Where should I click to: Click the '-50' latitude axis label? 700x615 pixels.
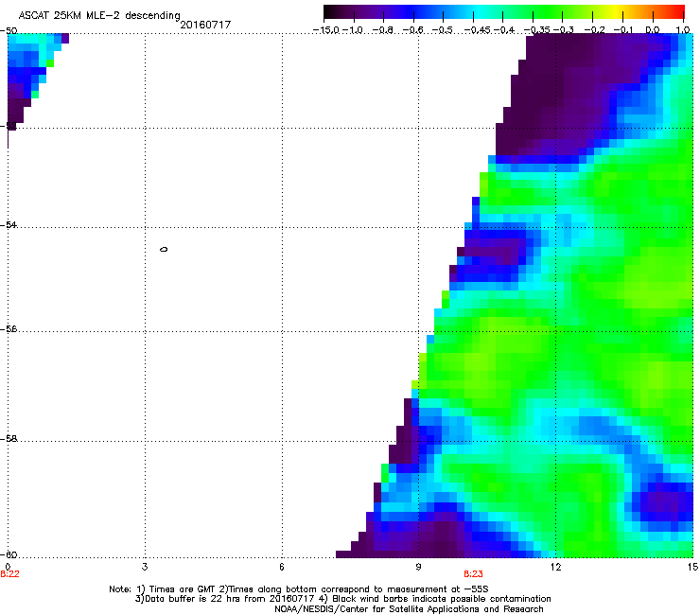9,31
